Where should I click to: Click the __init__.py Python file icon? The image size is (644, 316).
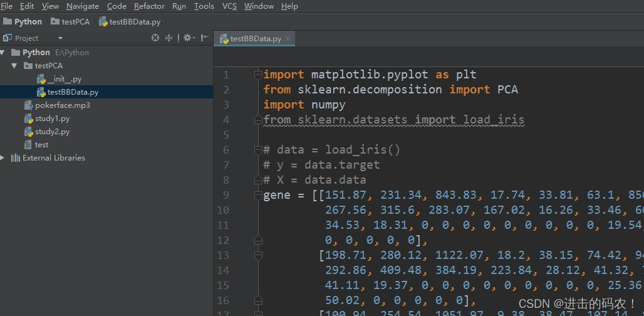coord(41,79)
